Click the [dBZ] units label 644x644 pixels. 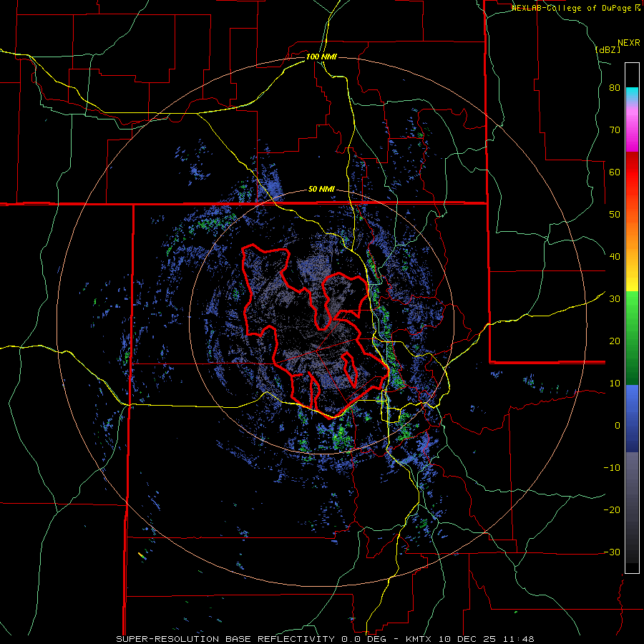[608, 49]
